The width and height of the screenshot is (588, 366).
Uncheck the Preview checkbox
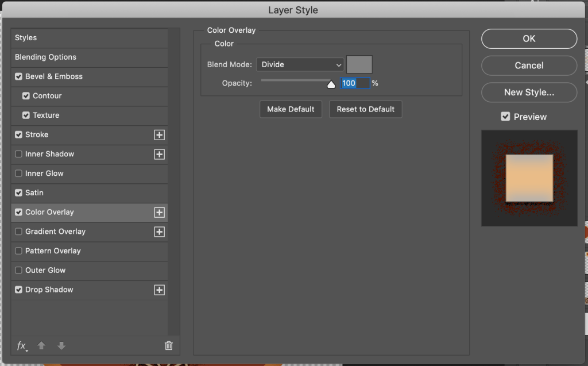(x=505, y=117)
